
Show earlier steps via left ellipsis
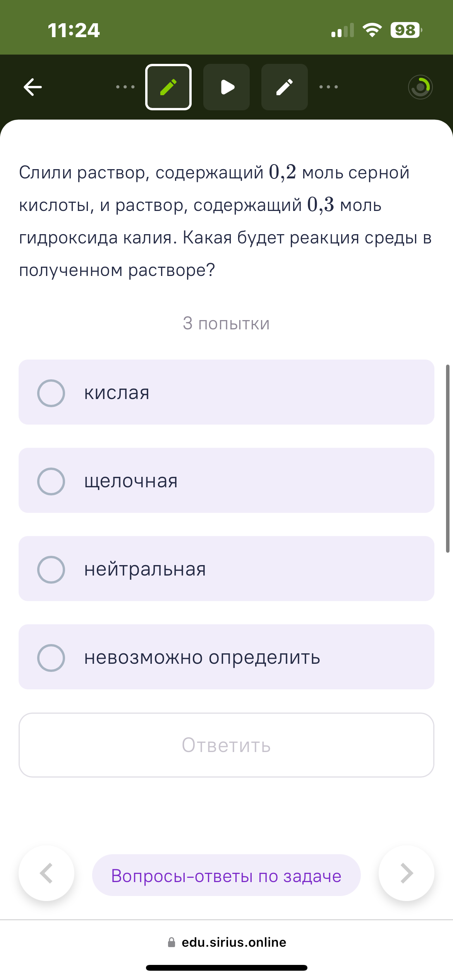point(125,87)
